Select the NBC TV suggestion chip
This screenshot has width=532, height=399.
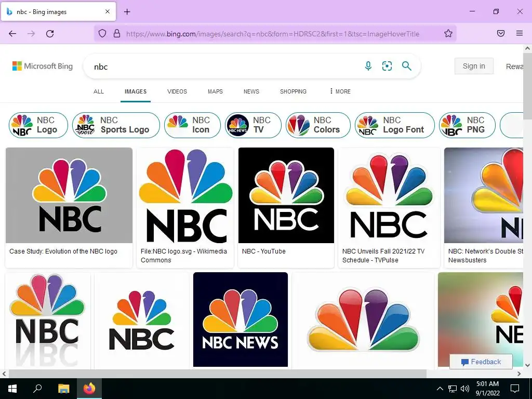click(253, 125)
